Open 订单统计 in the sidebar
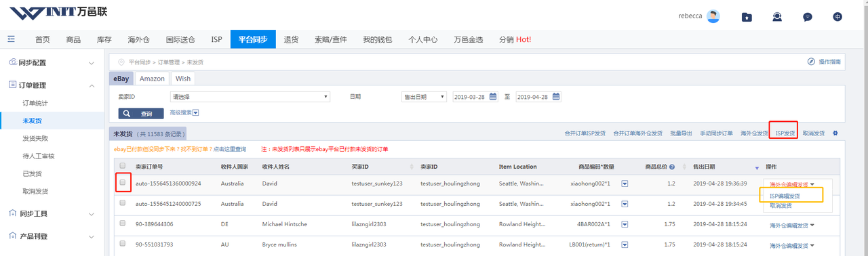The width and height of the screenshot is (868, 256). (35, 103)
